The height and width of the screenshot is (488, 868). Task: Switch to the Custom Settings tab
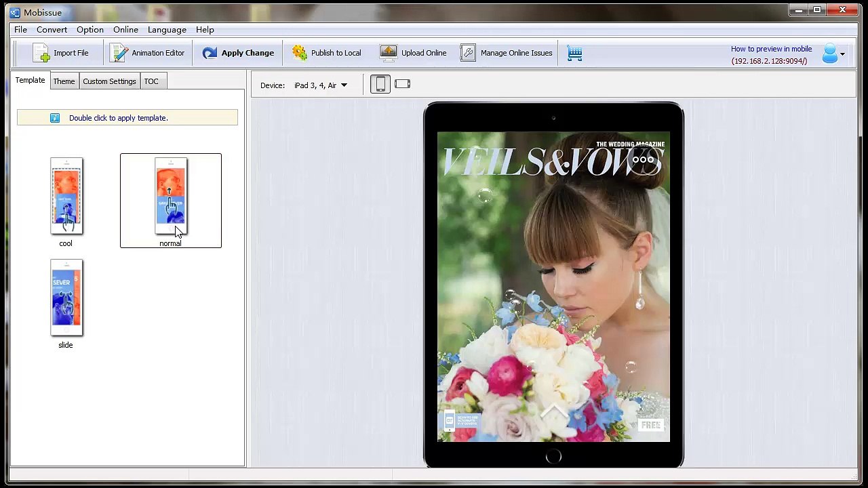click(109, 81)
